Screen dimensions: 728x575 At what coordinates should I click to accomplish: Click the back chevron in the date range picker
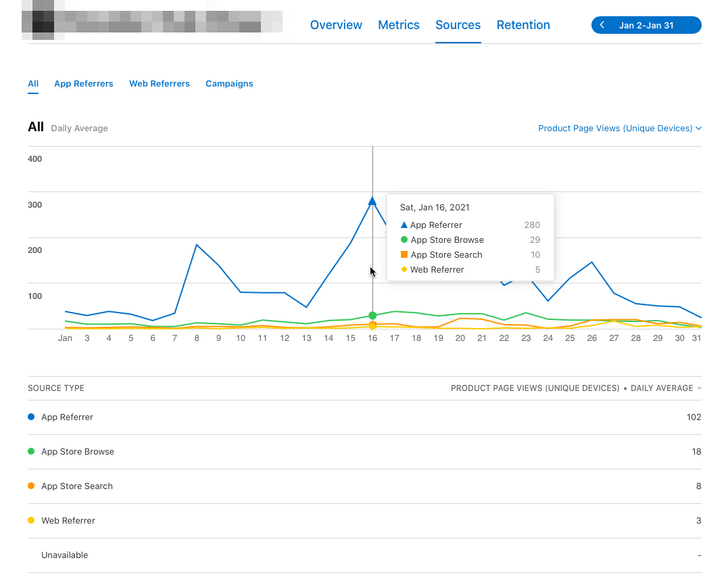tap(602, 24)
